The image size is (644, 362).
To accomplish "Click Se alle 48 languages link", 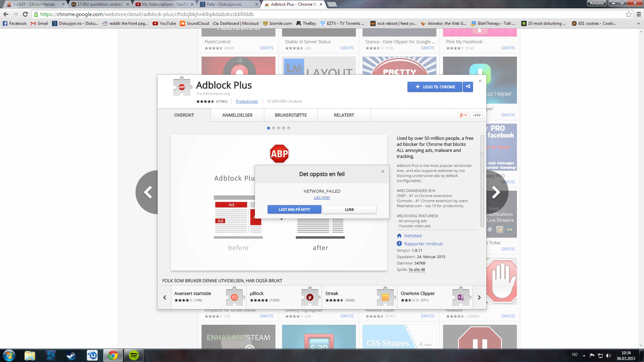I will tap(417, 269).
